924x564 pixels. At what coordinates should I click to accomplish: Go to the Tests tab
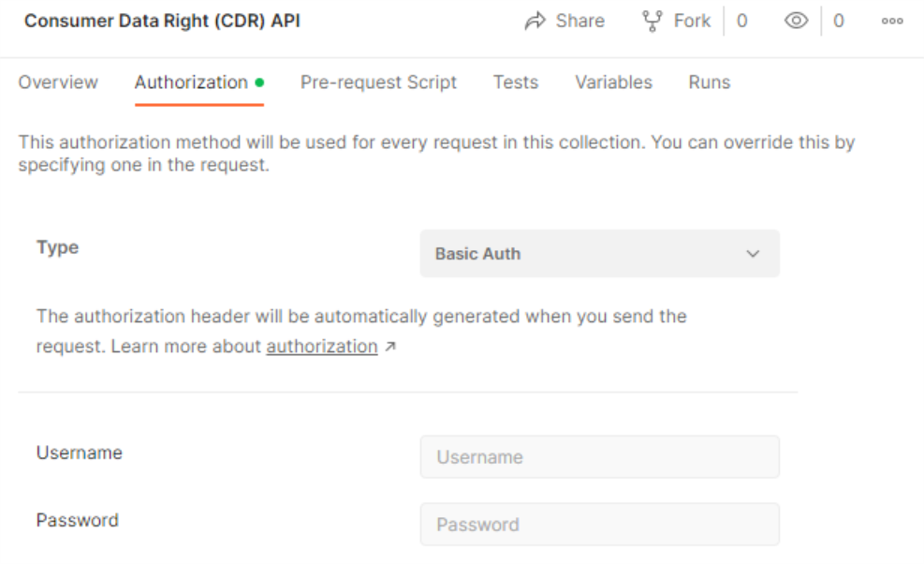[516, 82]
